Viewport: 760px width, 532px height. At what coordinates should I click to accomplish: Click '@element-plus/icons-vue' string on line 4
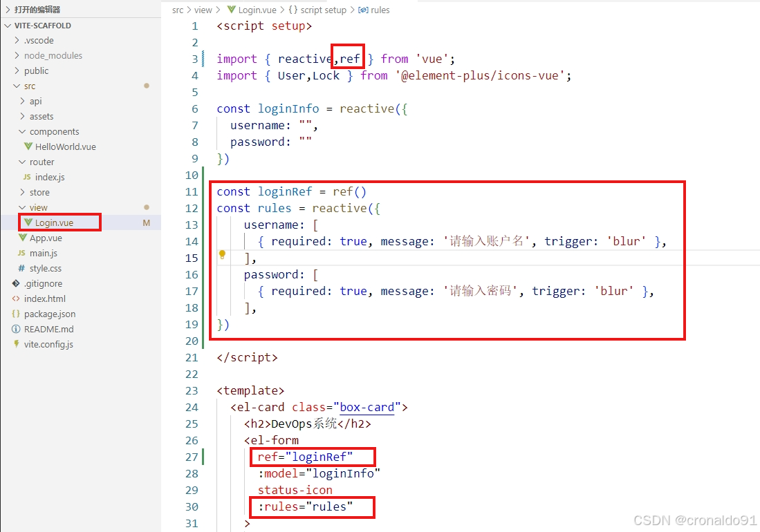pos(481,75)
